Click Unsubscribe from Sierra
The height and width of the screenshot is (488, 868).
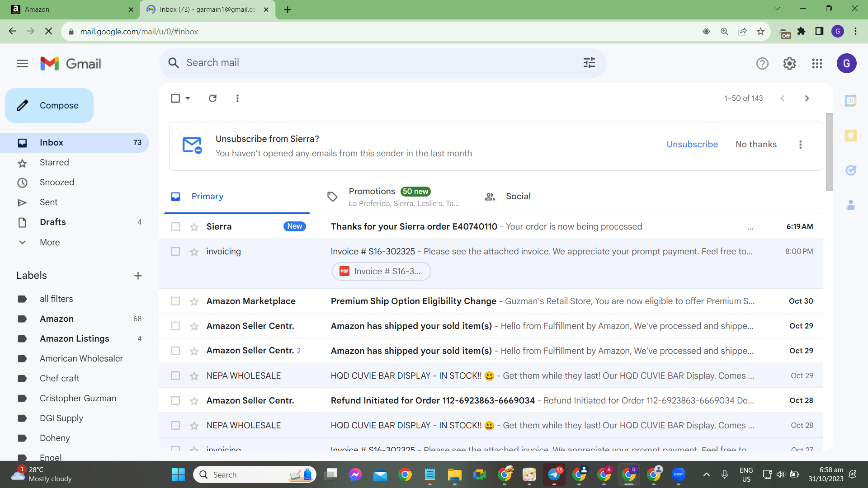tap(692, 145)
